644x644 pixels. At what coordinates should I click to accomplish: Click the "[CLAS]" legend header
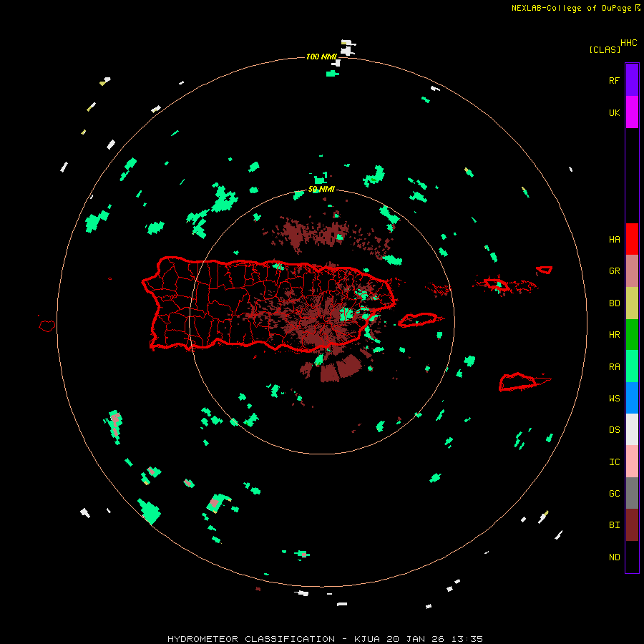[x=605, y=49]
